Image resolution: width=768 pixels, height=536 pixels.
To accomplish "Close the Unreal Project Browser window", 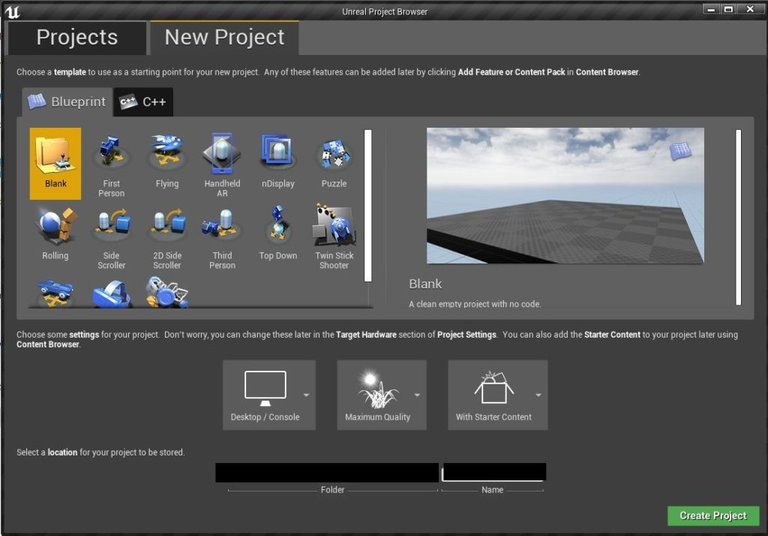I will click(x=750, y=9).
